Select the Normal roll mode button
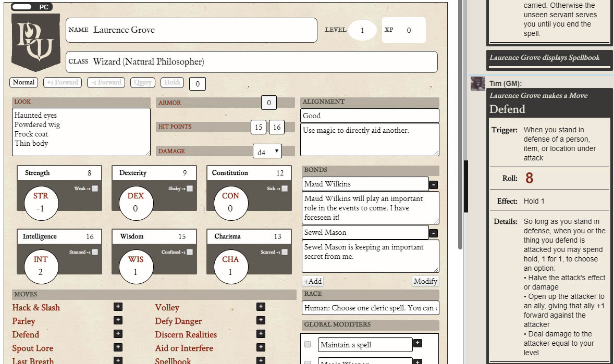Viewport: 614px width, 364px height. point(23,82)
